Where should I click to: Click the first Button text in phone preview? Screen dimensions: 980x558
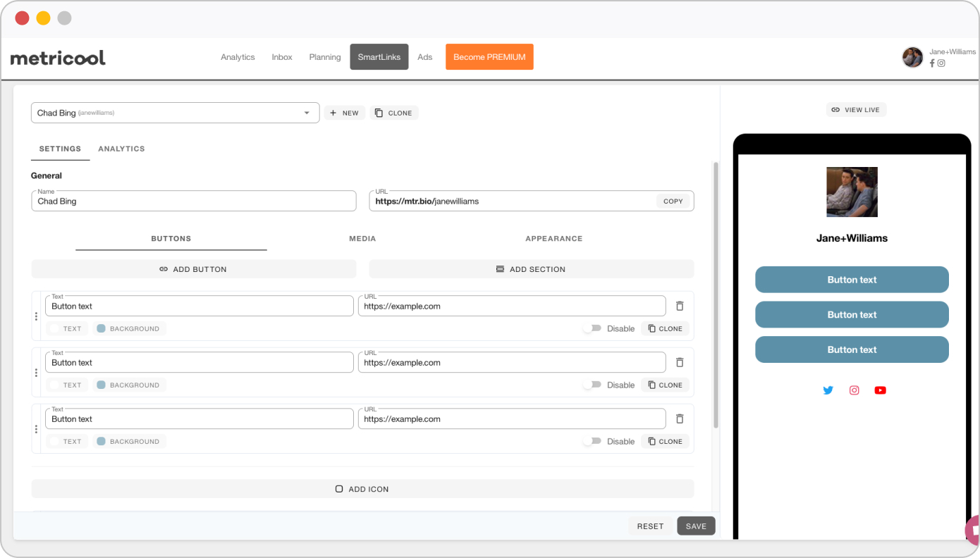click(x=852, y=280)
